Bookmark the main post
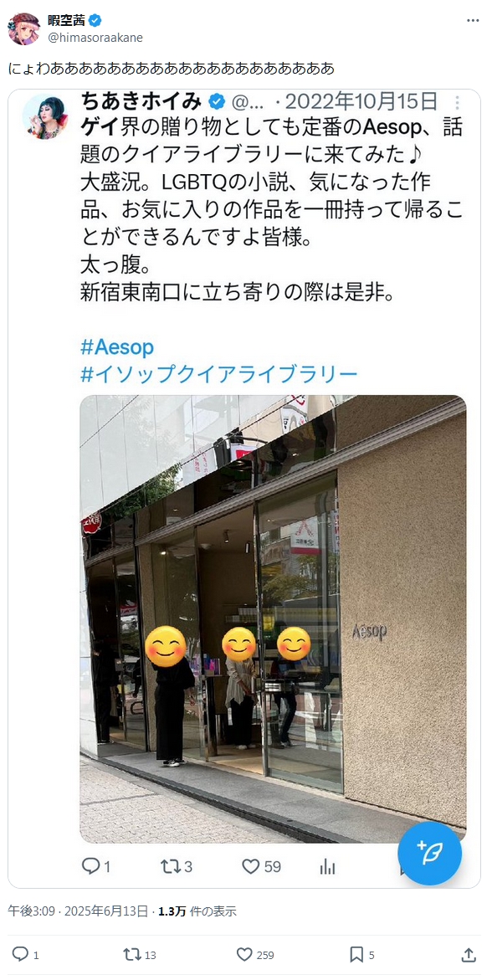492x980 pixels. click(x=356, y=954)
